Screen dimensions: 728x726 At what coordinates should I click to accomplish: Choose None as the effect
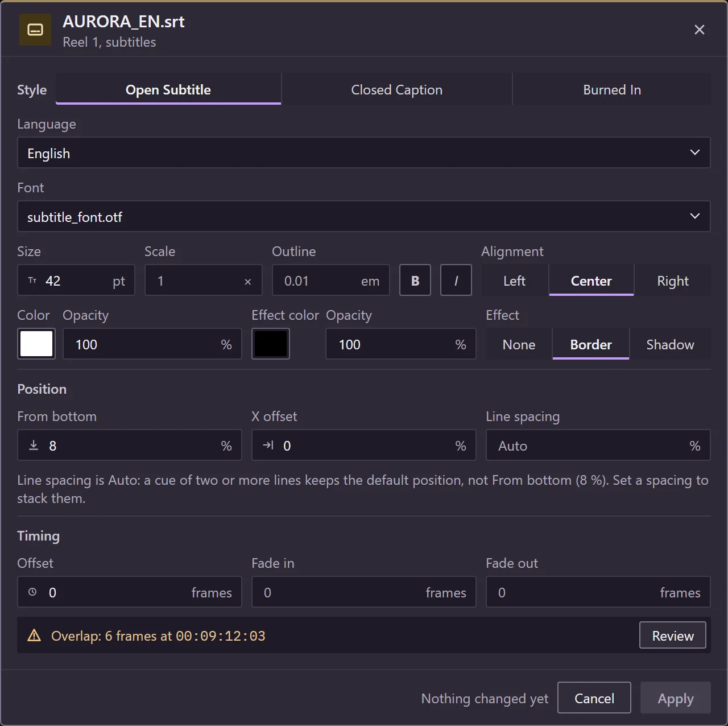coord(519,344)
